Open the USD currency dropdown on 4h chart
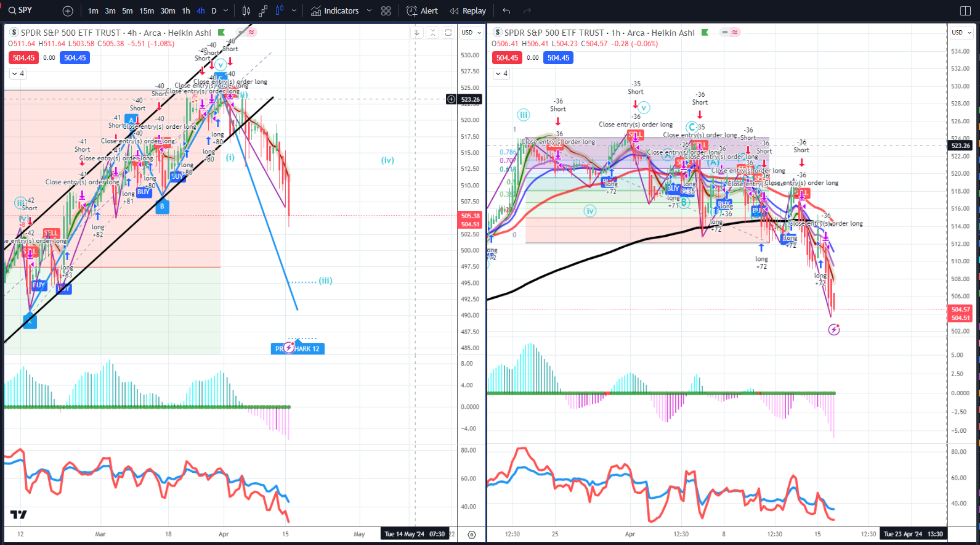This screenshot has width=980, height=545. [471, 33]
